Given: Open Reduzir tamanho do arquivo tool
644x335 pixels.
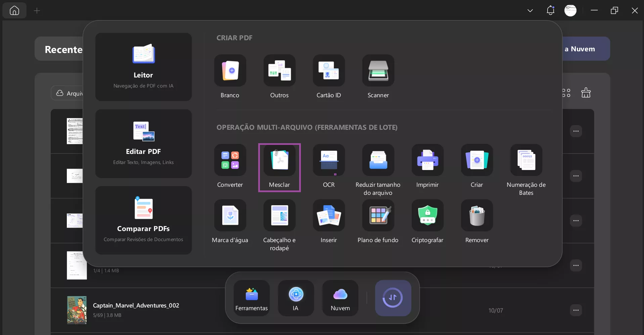Looking at the screenshot, I should [x=378, y=160].
